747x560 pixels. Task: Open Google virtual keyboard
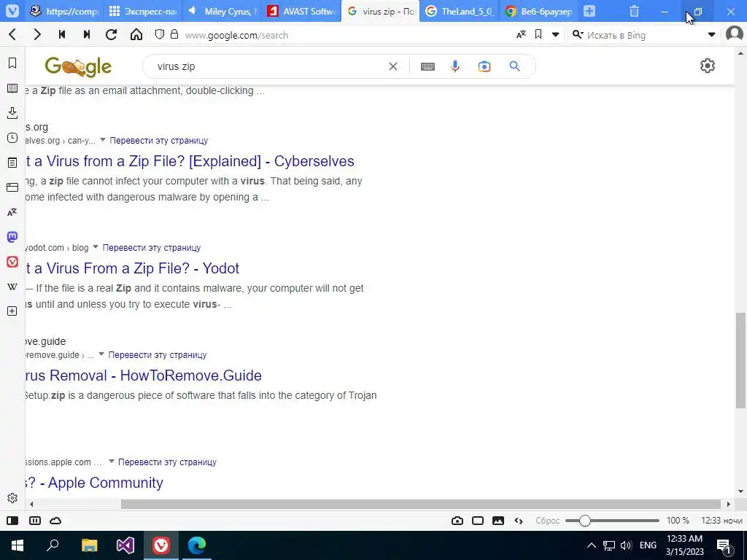coord(427,66)
